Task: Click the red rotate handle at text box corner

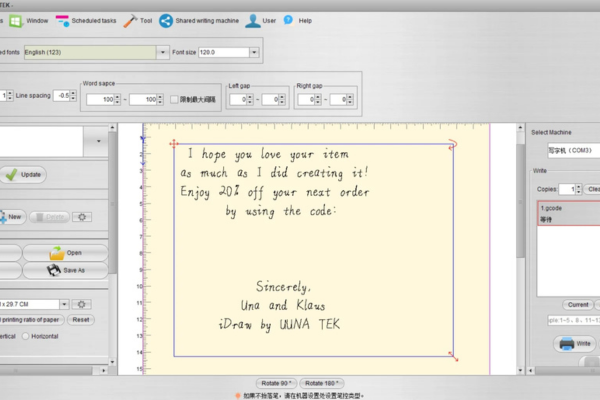Action: click(173, 145)
